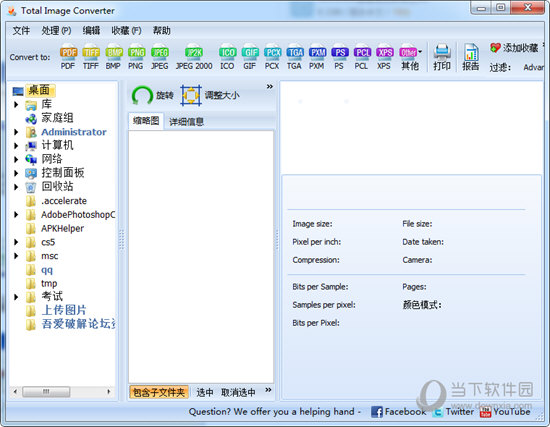The height and width of the screenshot is (427, 550).
Task: Open the Twitter link
Action: (x=454, y=412)
